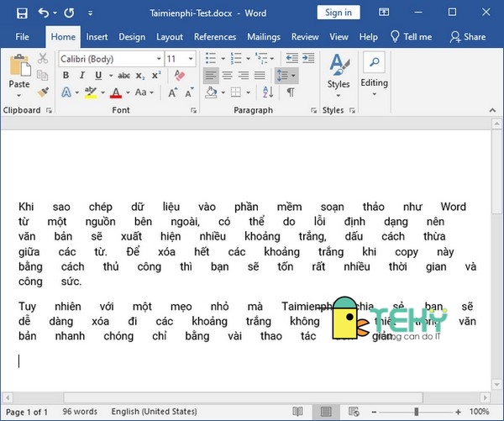Image resolution: width=504 pixels, height=421 pixels.
Task: Switch to the Layout tab
Action: coord(170,37)
